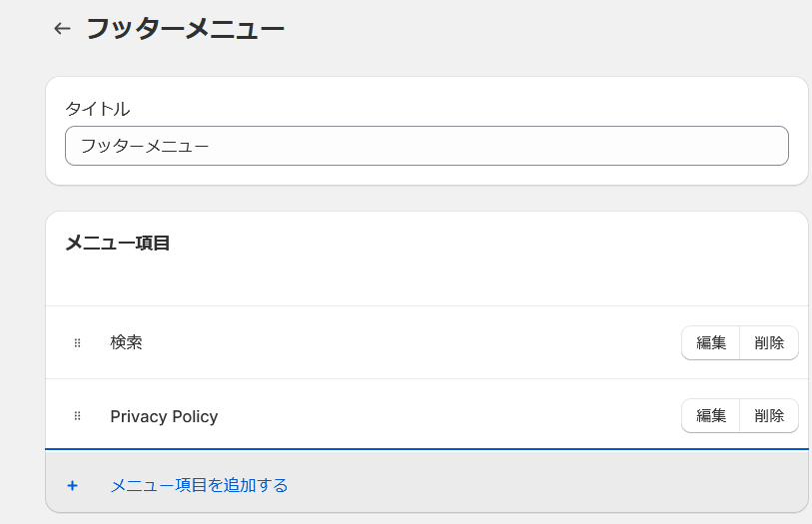Focus the タイトル text input field
This screenshot has width=812, height=524.
[x=426, y=146]
